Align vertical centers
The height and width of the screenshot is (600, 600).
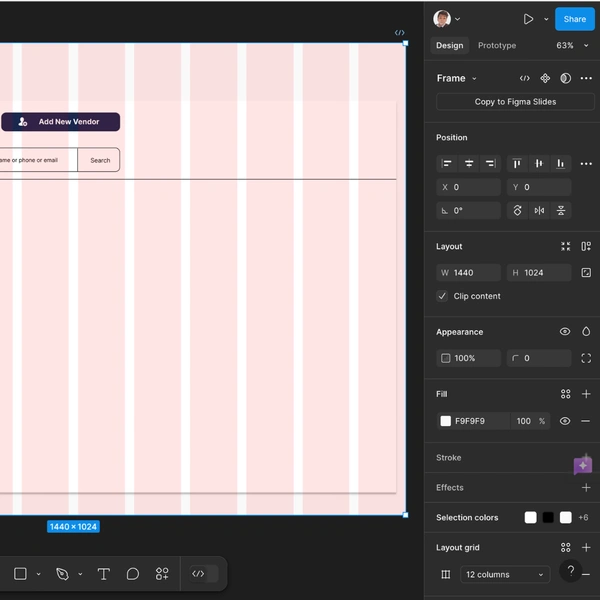[539, 164]
